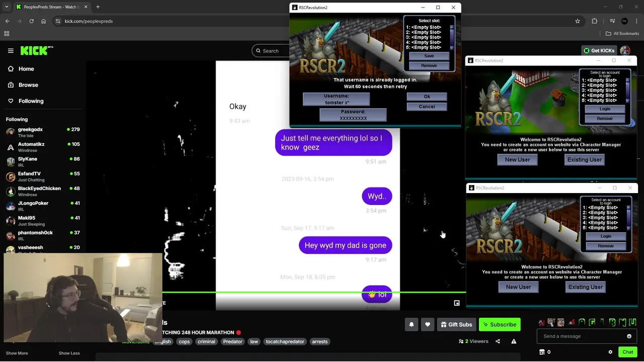Click New User in middle RSCRevolution2 window
This screenshot has height=362, width=644.
pos(517,159)
